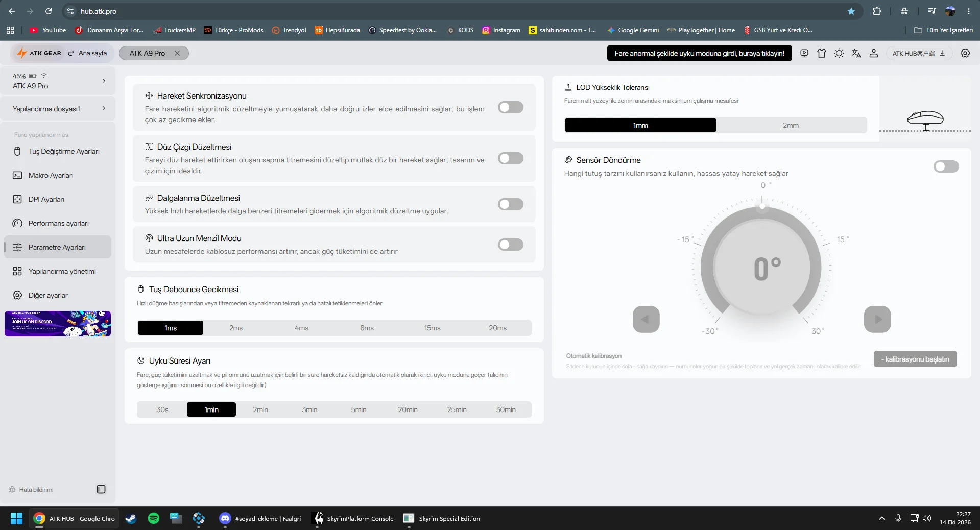Screen dimensions: 980x530
Task: Open the Tüm Yer İşaretleri bookmarks folder
Action: (x=943, y=30)
